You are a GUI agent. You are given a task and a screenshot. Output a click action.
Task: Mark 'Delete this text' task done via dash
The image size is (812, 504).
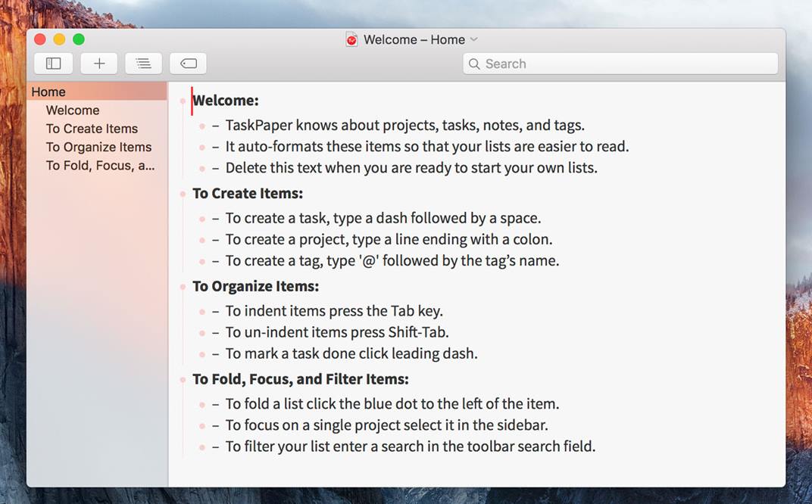pos(215,168)
